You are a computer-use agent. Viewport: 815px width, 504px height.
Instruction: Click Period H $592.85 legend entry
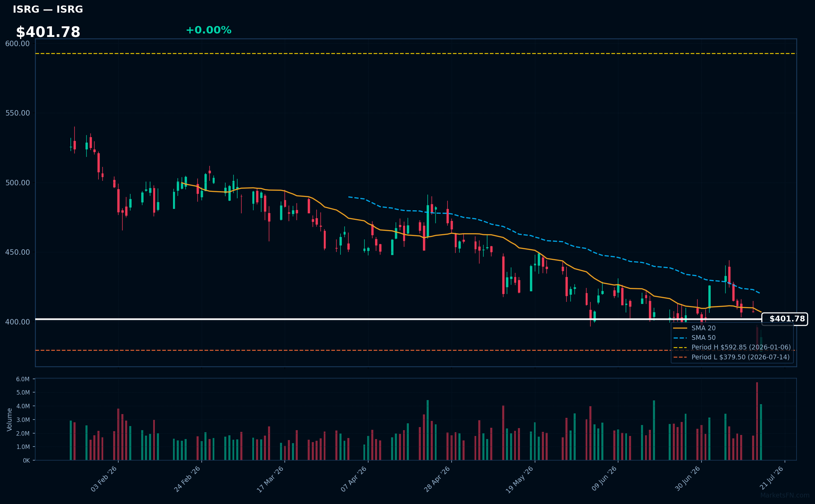pyautogui.click(x=732, y=347)
